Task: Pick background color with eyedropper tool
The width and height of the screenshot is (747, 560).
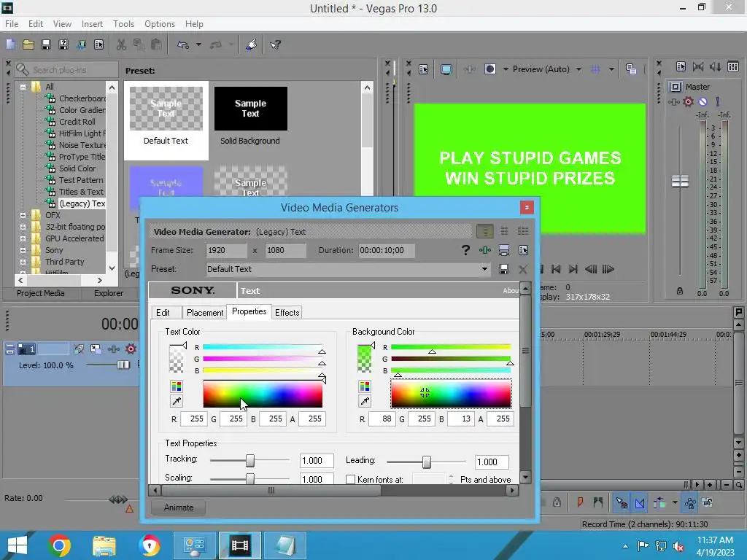Action: pos(365,401)
